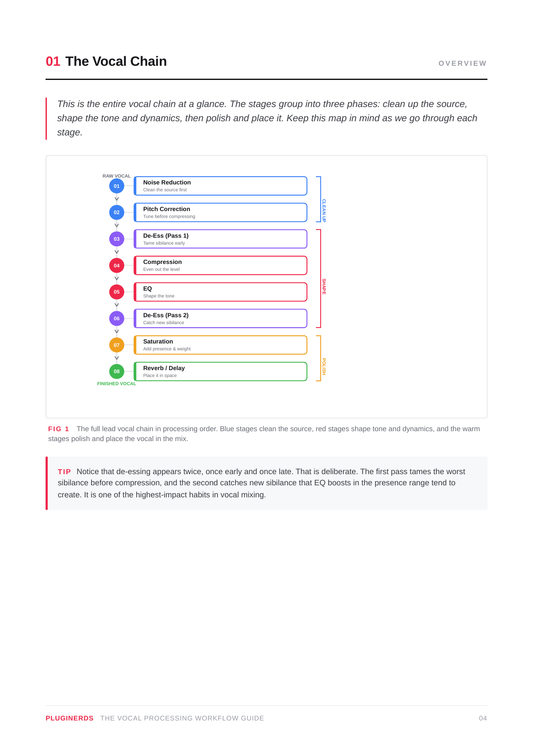Click the OVERVIEW header label

coord(462,63)
